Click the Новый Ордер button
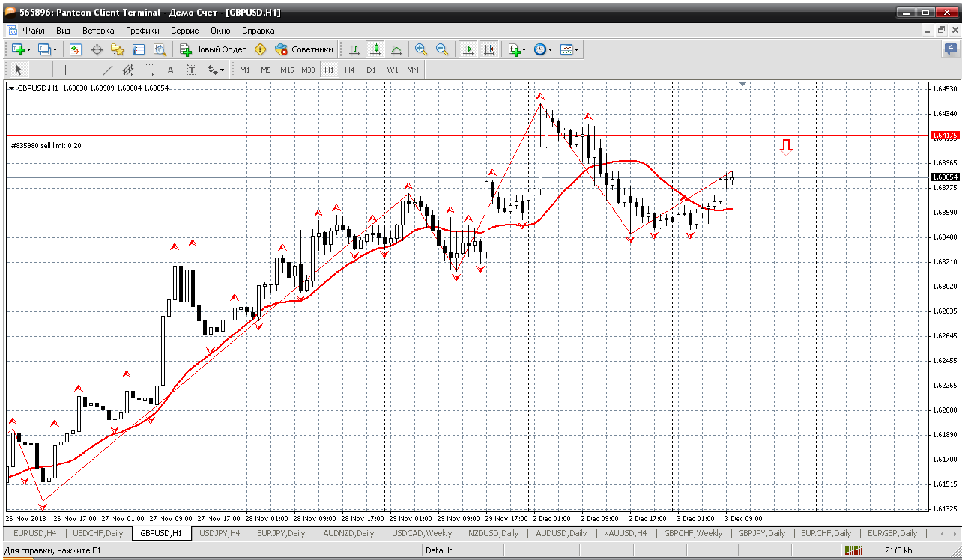The height and width of the screenshot is (560, 965). 214,49
